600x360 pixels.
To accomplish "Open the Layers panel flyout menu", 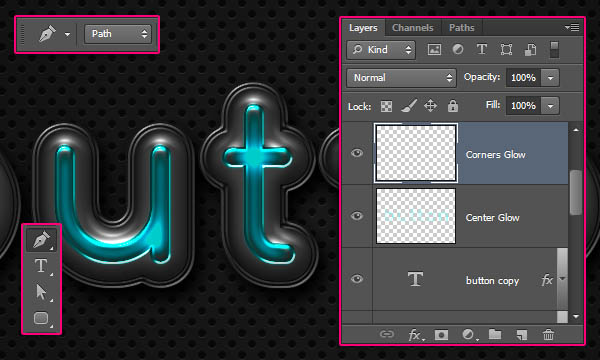I will pos(572,28).
